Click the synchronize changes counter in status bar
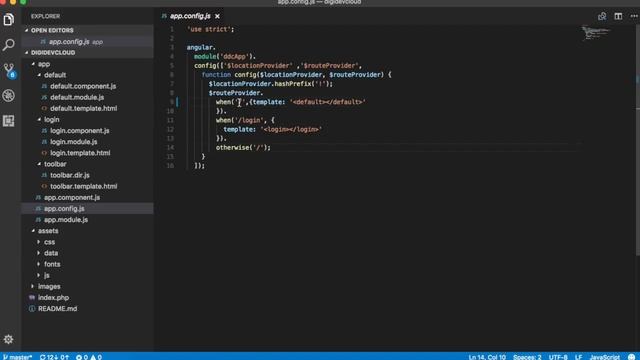 pyautogui.click(x=54, y=357)
